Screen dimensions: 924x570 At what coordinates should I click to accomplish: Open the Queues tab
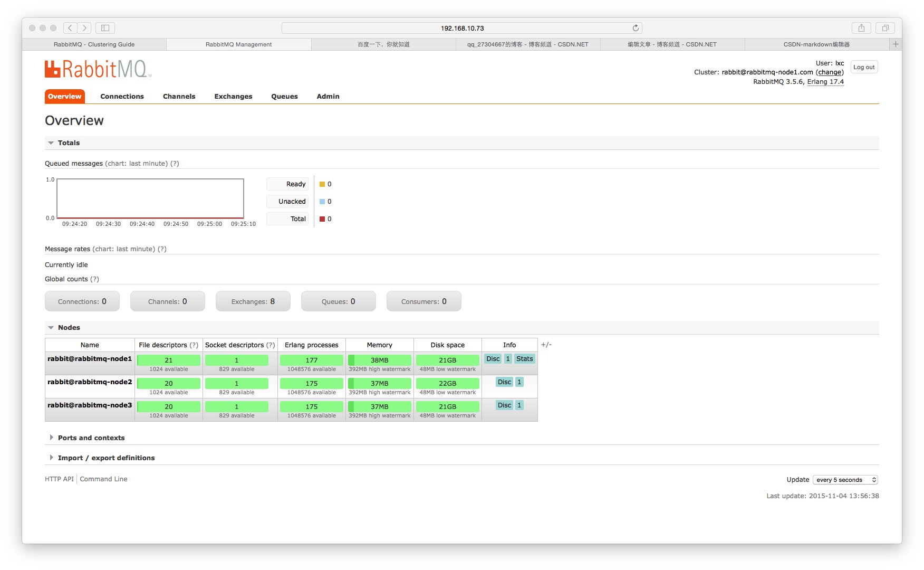(284, 97)
